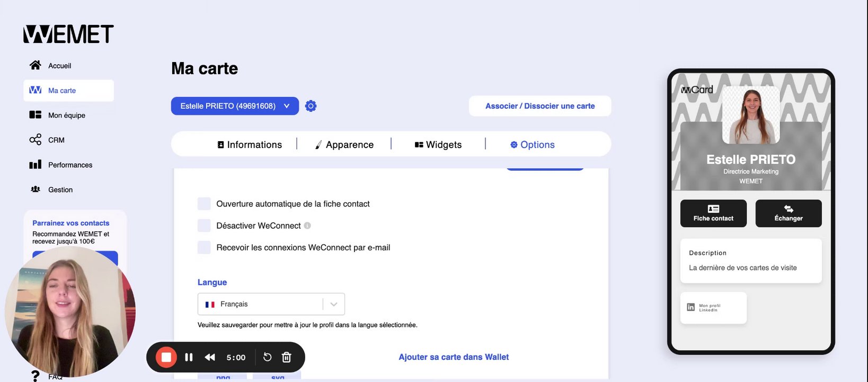Image resolution: width=868 pixels, height=382 pixels.
Task: Go to Performances in the sidebar
Action: (70, 165)
